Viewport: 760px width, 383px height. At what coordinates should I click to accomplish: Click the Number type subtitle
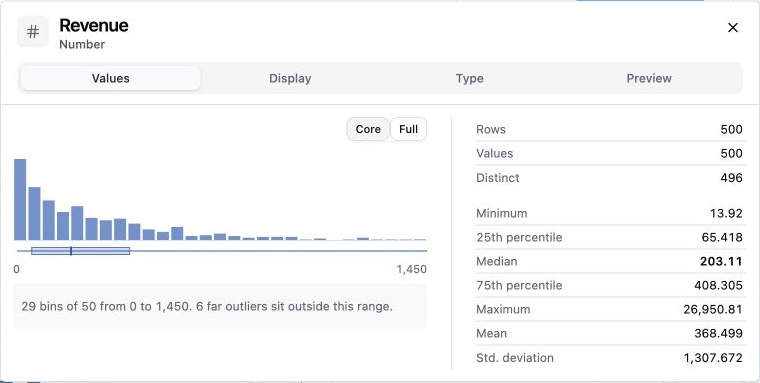point(82,44)
